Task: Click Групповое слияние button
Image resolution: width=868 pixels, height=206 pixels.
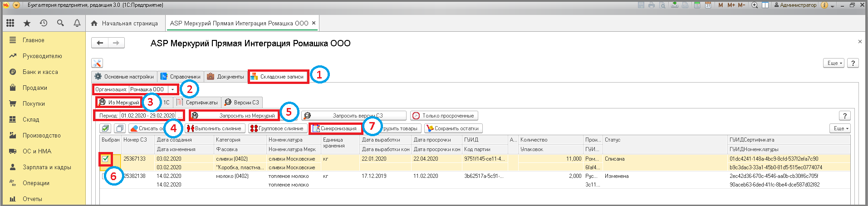Action: pyautogui.click(x=277, y=128)
